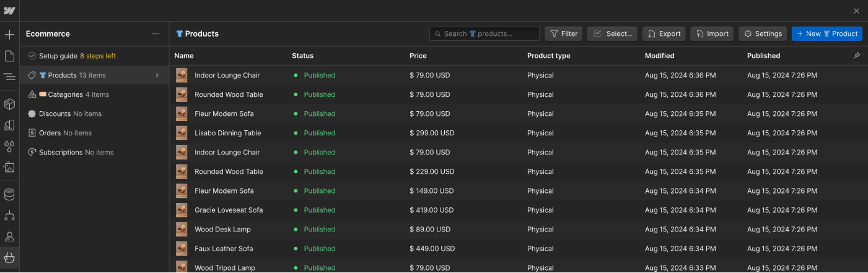
Task: Click the Lisabo Dinning Table thumbnail
Action: coord(182,133)
